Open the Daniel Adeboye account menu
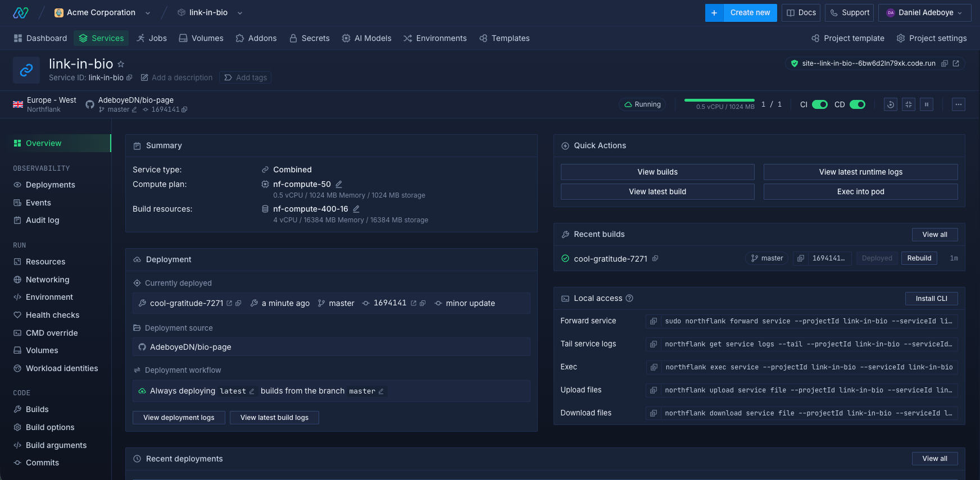The height and width of the screenshot is (480, 980). (x=924, y=13)
